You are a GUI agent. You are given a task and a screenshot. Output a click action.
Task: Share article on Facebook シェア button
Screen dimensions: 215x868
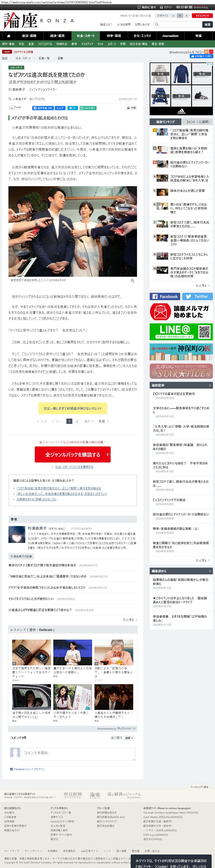pos(60,108)
